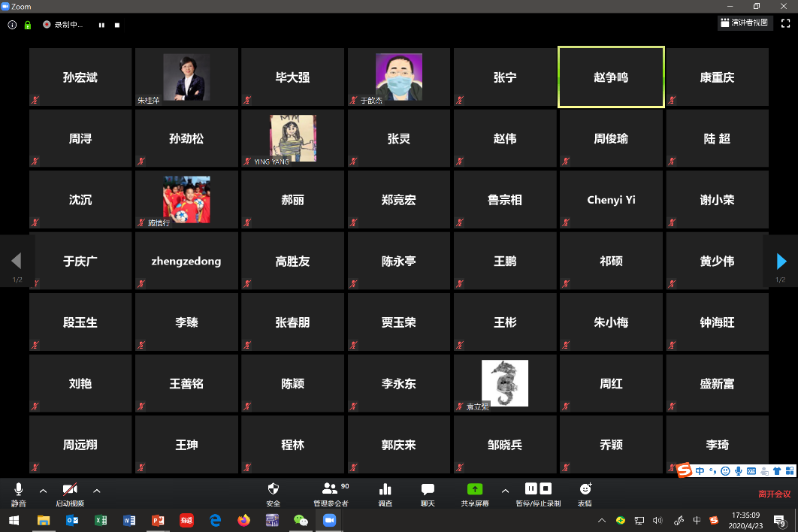Open WeChat from the Windows taskbar

point(301,520)
